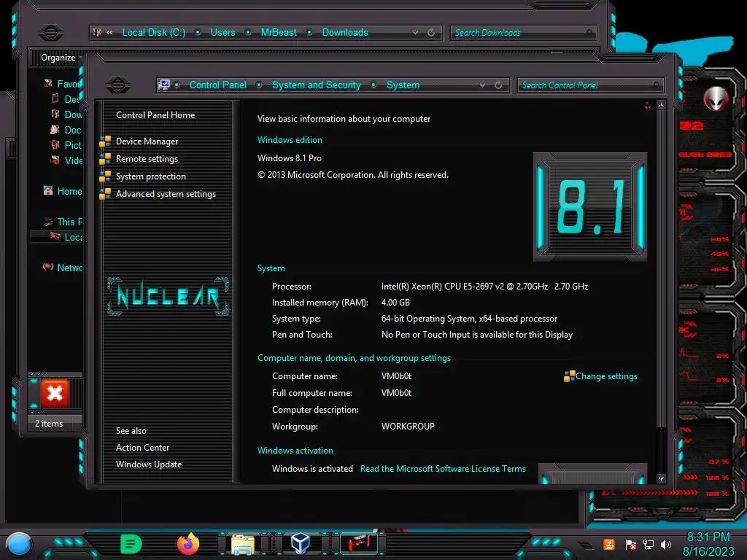Switch to the red themed app on taskbar
This screenshot has height=560, width=747.
[359, 544]
